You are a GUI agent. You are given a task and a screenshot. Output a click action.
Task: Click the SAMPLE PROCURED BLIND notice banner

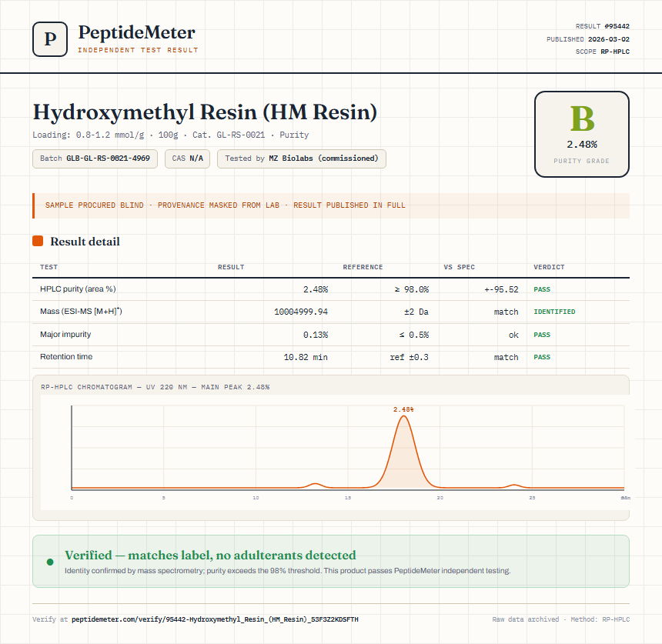click(331, 205)
